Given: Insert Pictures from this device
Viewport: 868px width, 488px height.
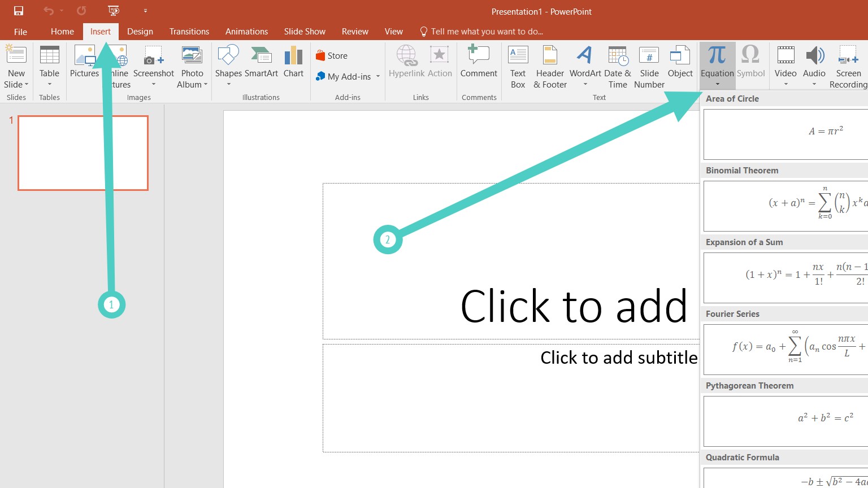Looking at the screenshot, I should 84,61.
